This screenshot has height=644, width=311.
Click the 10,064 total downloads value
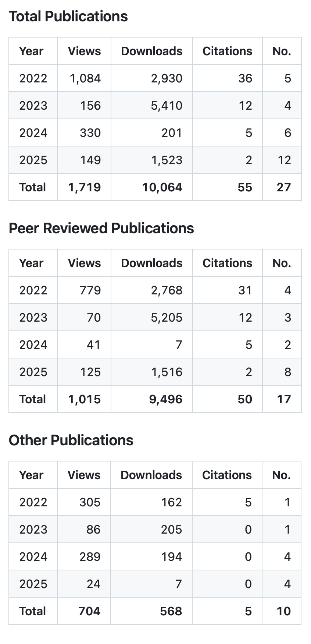[162, 187]
